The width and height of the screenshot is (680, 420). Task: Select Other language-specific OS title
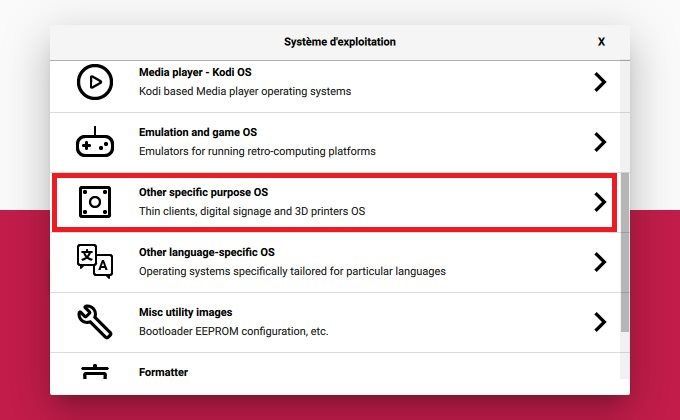click(x=206, y=252)
